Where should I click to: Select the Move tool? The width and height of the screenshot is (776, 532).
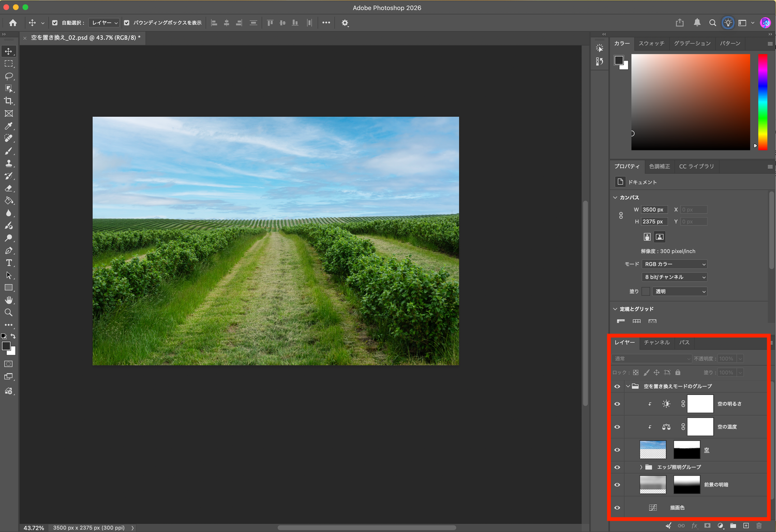click(x=9, y=51)
